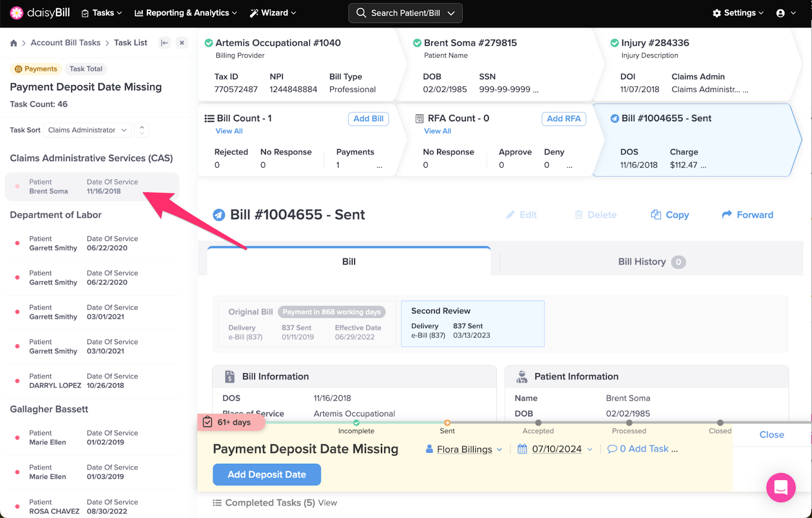Click the daisyBill flower logo

16,13
